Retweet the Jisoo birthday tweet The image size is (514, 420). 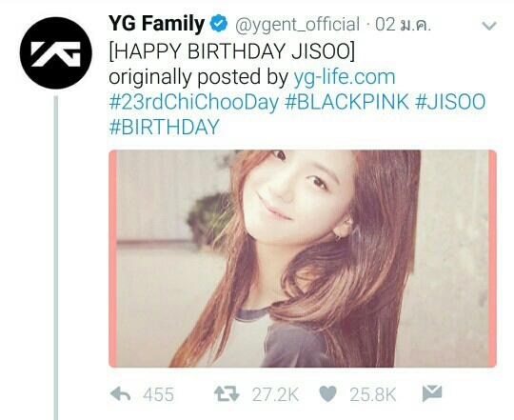pyautogui.click(x=227, y=393)
